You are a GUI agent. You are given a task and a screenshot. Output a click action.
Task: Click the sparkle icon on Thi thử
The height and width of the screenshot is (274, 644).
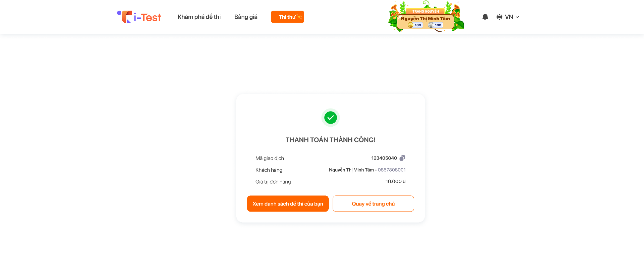click(299, 17)
